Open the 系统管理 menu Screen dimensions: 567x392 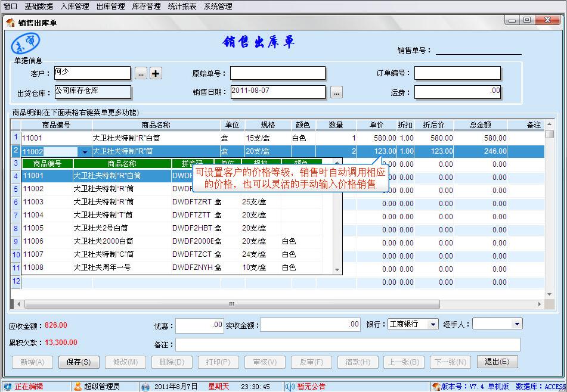(219, 6)
